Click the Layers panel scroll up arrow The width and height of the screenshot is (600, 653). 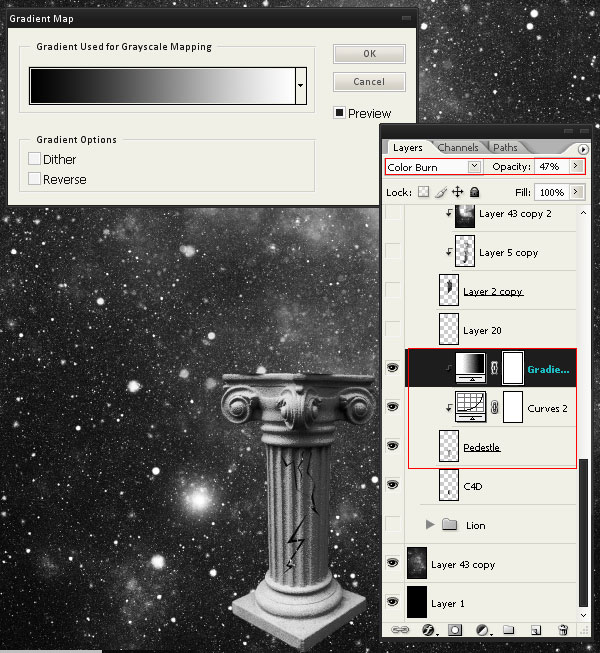point(583,212)
